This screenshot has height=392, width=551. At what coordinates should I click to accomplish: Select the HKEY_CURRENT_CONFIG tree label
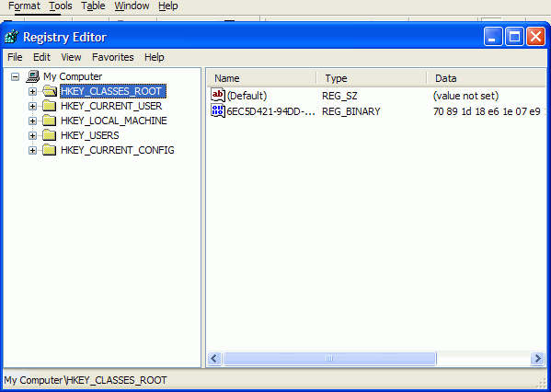pyautogui.click(x=118, y=150)
